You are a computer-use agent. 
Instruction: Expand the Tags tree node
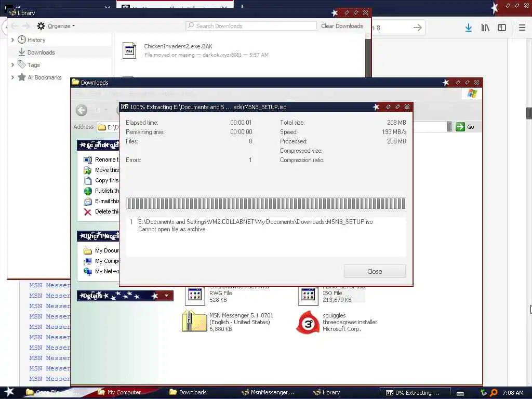(12, 64)
